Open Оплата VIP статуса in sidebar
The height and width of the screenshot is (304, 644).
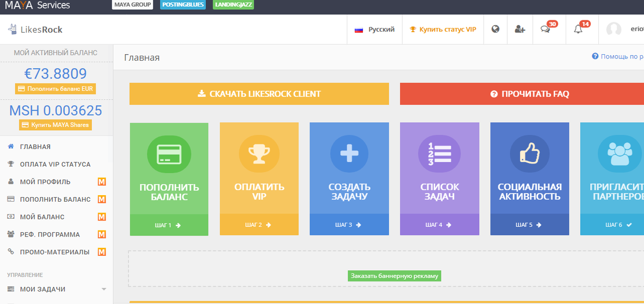pyautogui.click(x=56, y=164)
